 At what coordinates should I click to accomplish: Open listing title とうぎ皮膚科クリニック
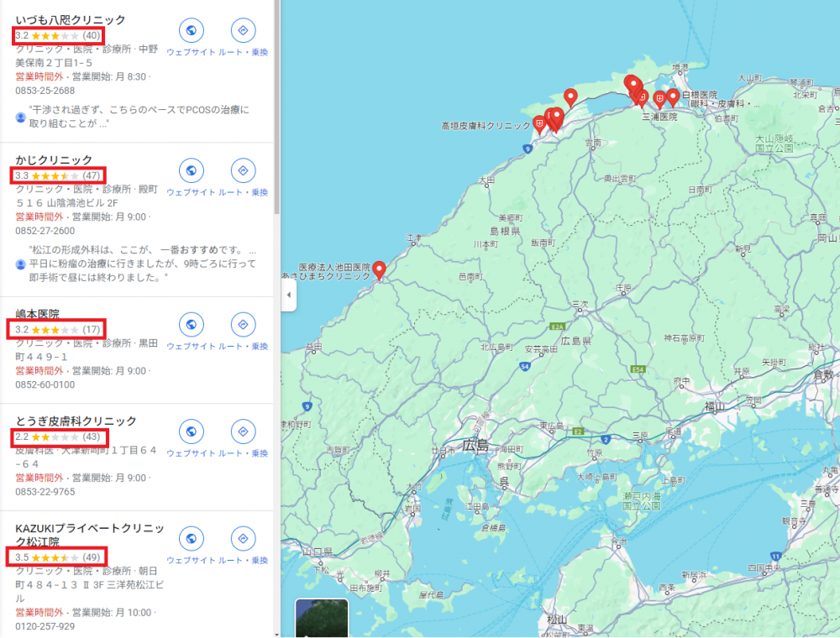pyautogui.click(x=76, y=421)
